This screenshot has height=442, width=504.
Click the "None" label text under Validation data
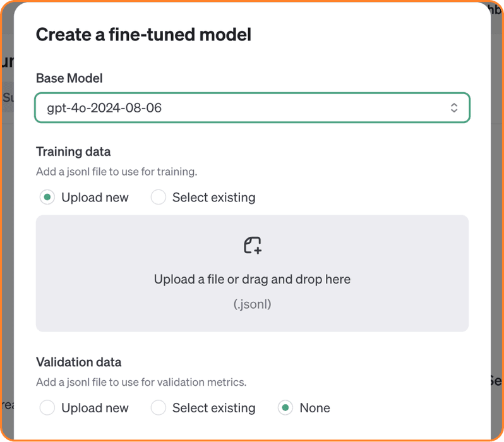point(315,408)
